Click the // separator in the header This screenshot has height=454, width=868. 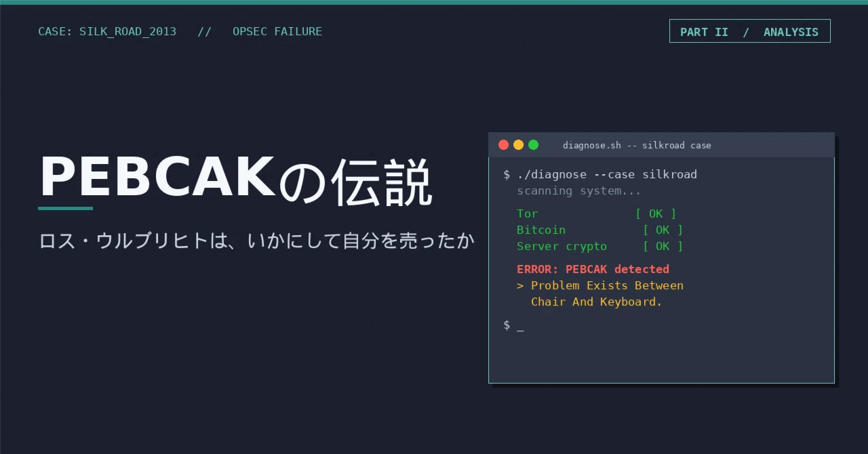[x=204, y=31]
